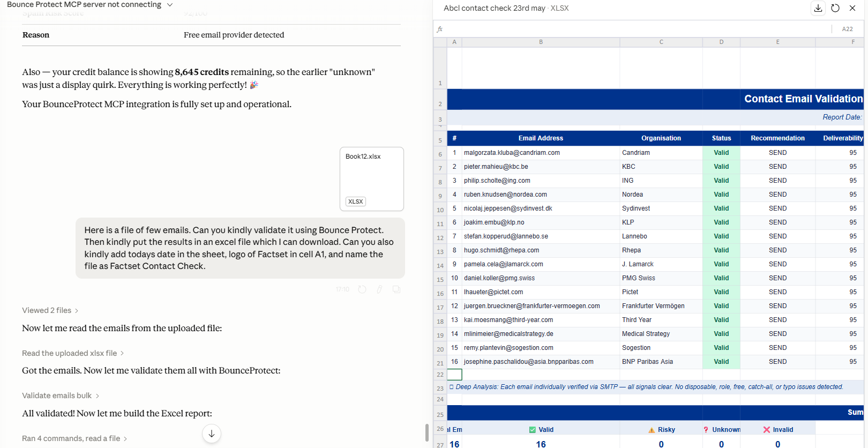Click the 'PMG Swiss' organisation cell
The width and height of the screenshot is (868, 448).
pos(661,278)
